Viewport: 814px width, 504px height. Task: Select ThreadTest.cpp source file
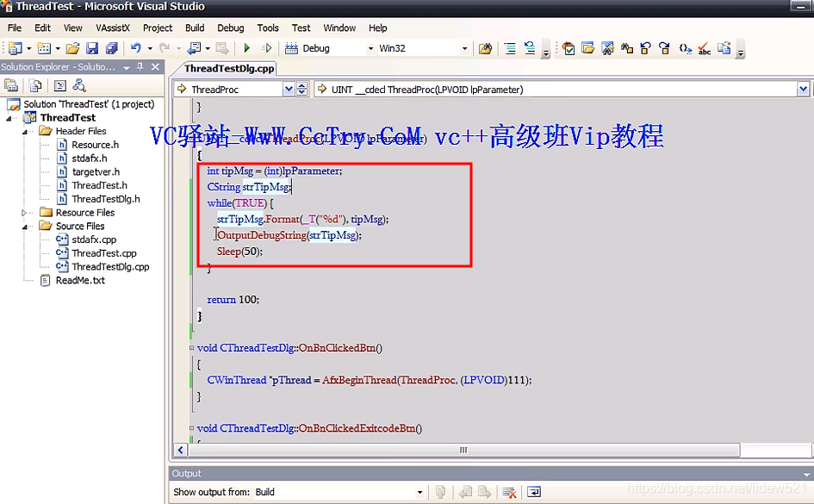[104, 253]
